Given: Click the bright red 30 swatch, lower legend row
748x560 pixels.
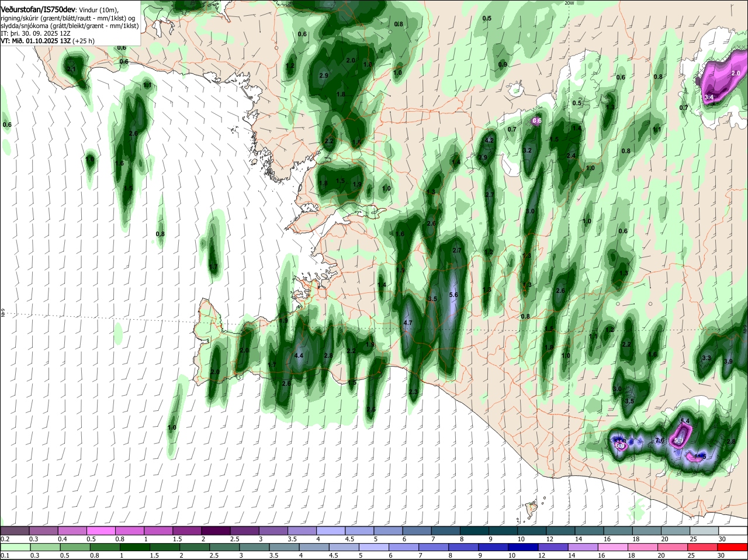Looking at the screenshot, I should point(733,547).
